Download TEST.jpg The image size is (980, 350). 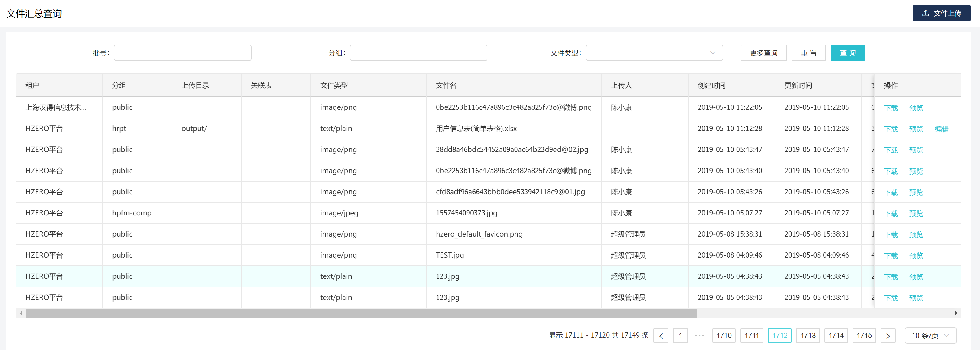[891, 256]
